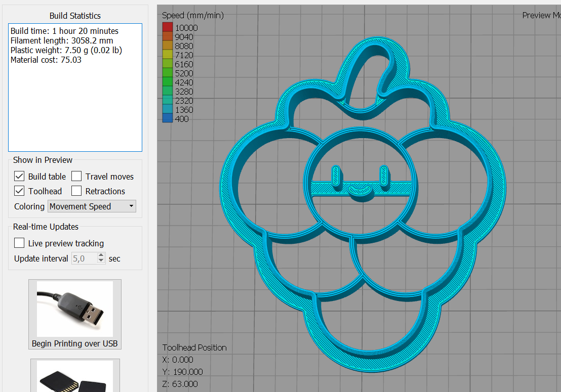Click the Z: 63.000 toolhead value
The image size is (561, 392).
pyautogui.click(x=180, y=384)
